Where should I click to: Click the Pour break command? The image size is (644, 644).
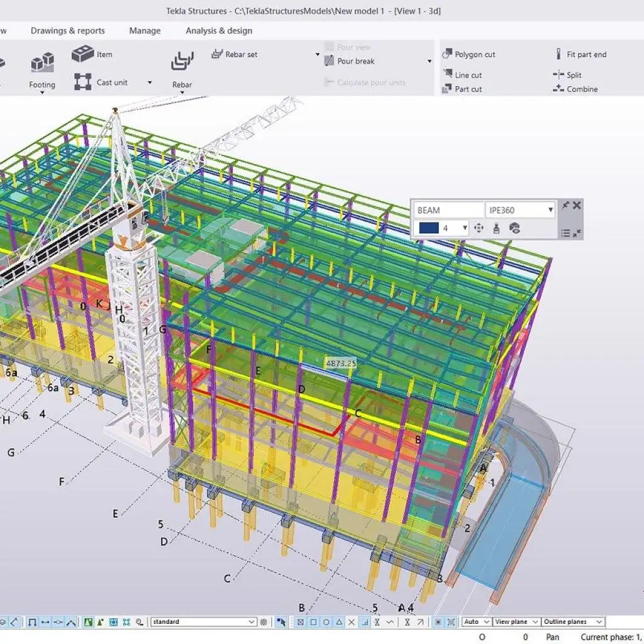pyautogui.click(x=350, y=61)
